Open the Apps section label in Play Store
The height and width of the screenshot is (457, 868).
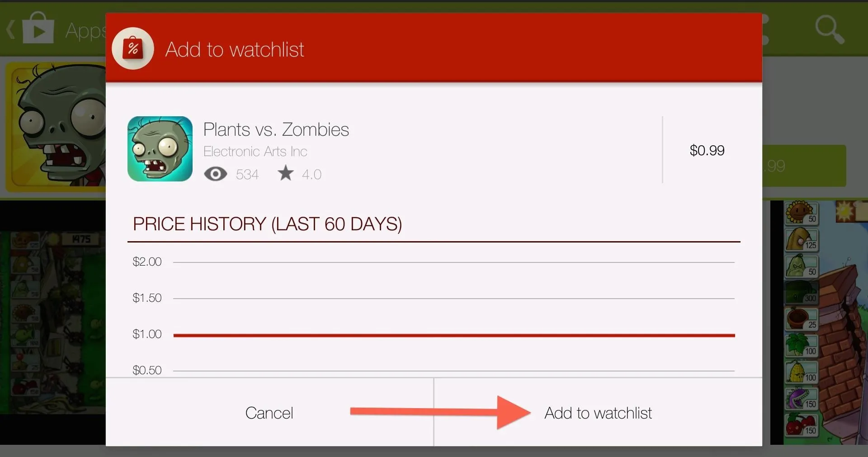tap(85, 31)
